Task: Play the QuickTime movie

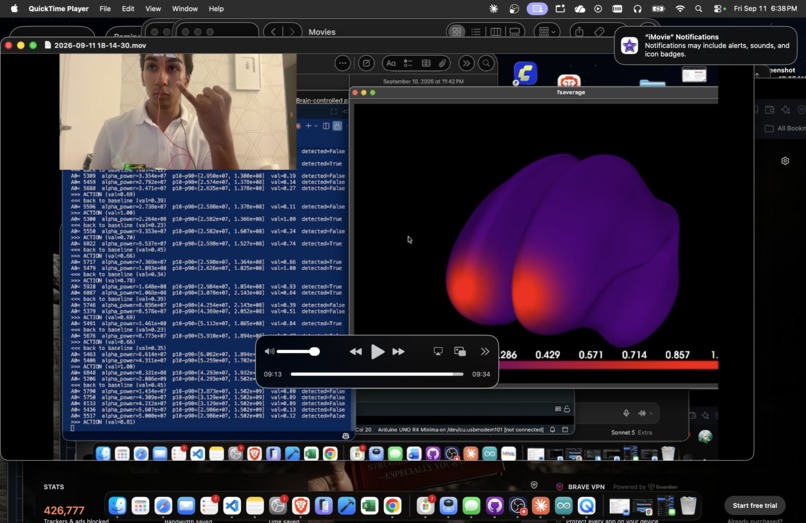Action: (x=377, y=352)
